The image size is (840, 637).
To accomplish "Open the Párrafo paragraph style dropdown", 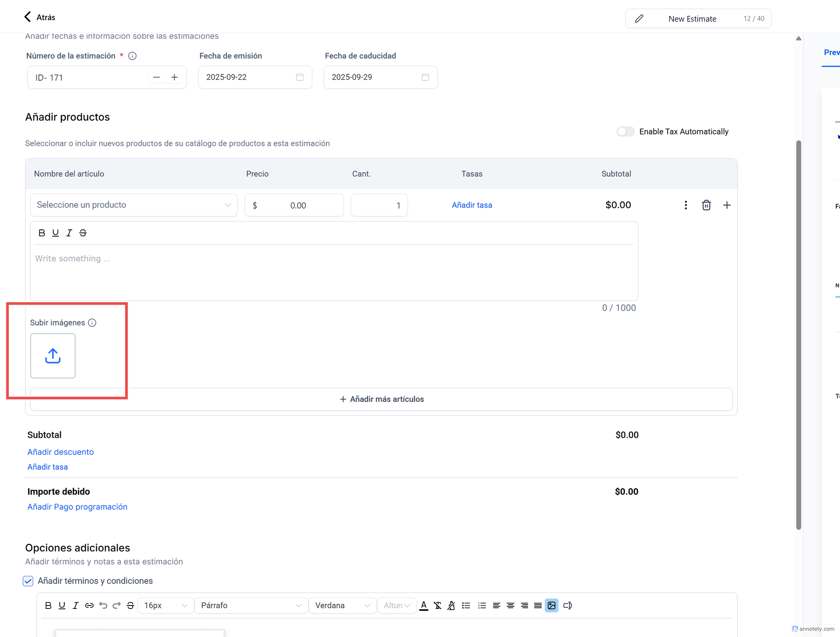I will pos(251,605).
